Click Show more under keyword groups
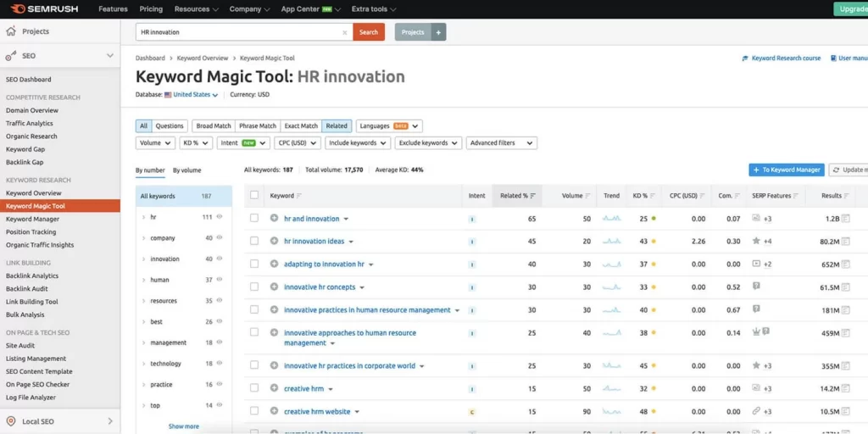This screenshot has width=868, height=434. [184, 426]
